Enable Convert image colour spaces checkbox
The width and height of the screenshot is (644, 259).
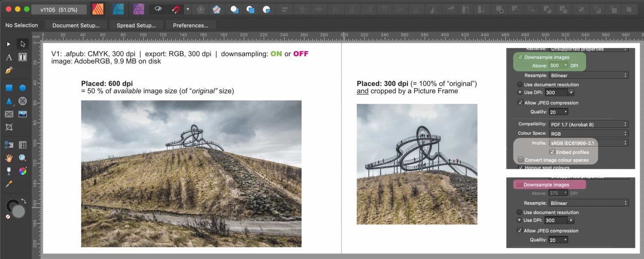521,160
